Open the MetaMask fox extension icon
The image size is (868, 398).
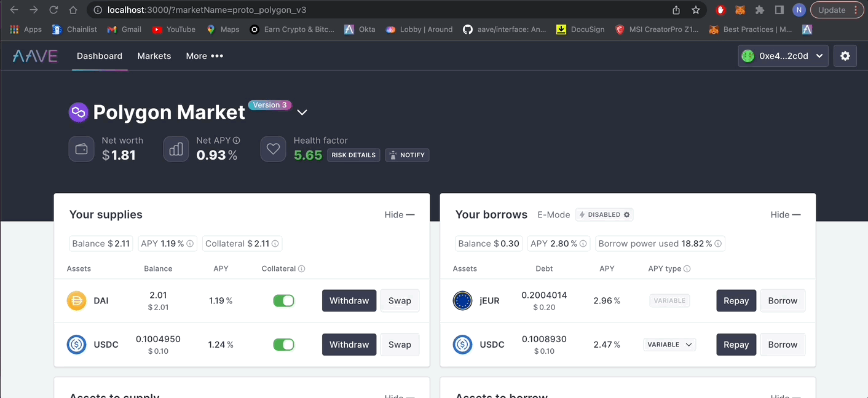[741, 10]
